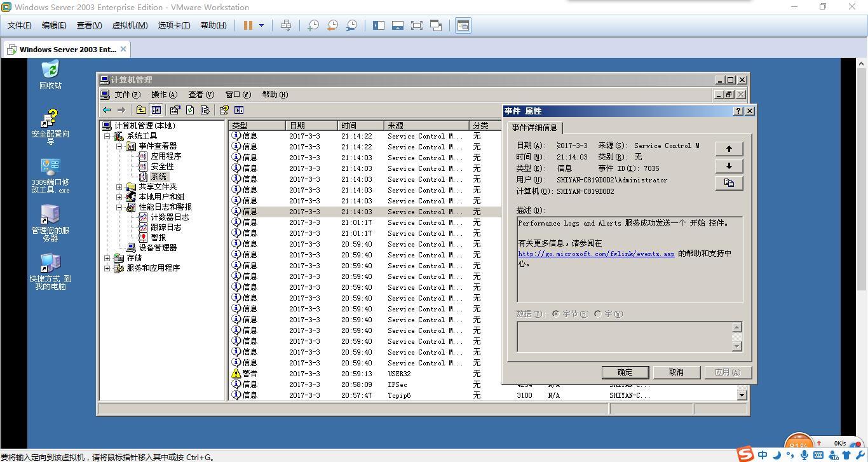The height and width of the screenshot is (462, 868).
Task: Expand the 本地用户和组 tree node
Action: 119,197
